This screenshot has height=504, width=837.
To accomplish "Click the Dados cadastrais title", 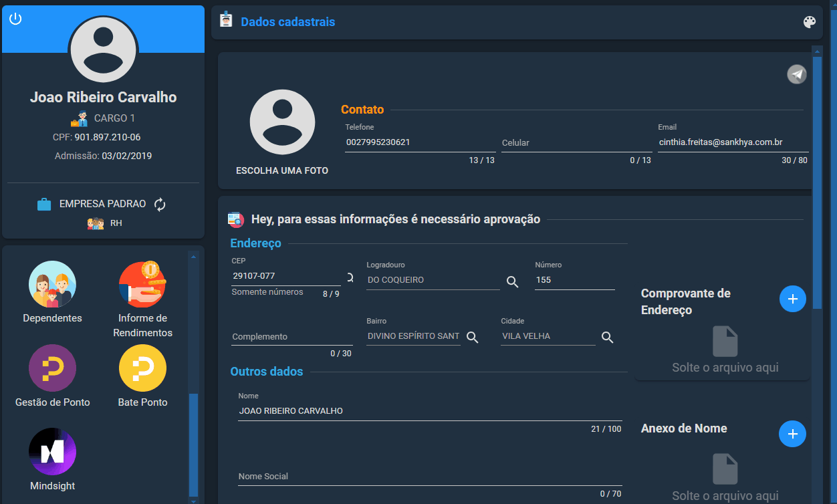I will (288, 22).
